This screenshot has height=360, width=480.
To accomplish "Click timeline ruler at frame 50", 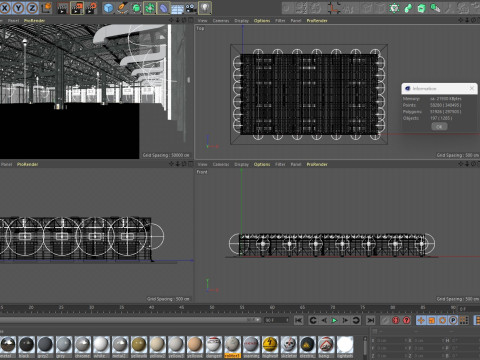I will click(x=212, y=307).
